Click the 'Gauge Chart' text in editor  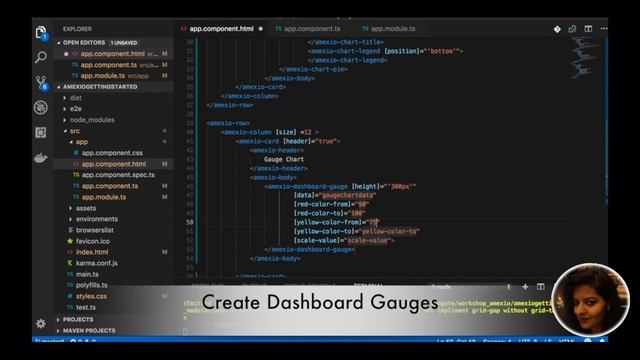(x=284, y=159)
